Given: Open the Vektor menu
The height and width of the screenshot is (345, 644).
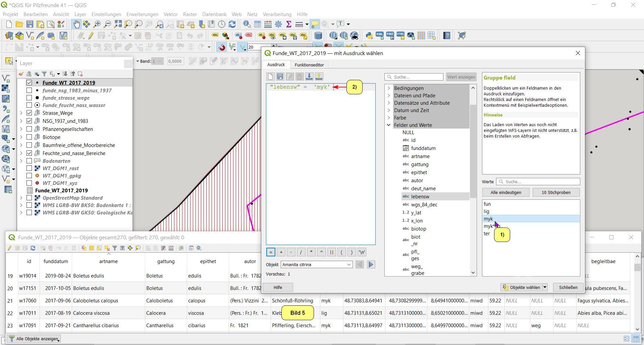Looking at the screenshot, I should [x=170, y=14].
